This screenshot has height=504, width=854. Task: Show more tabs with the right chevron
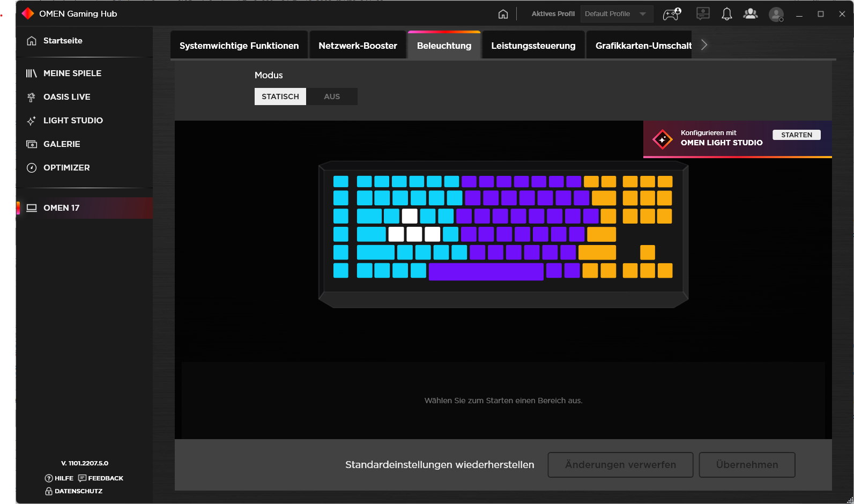pyautogui.click(x=704, y=45)
